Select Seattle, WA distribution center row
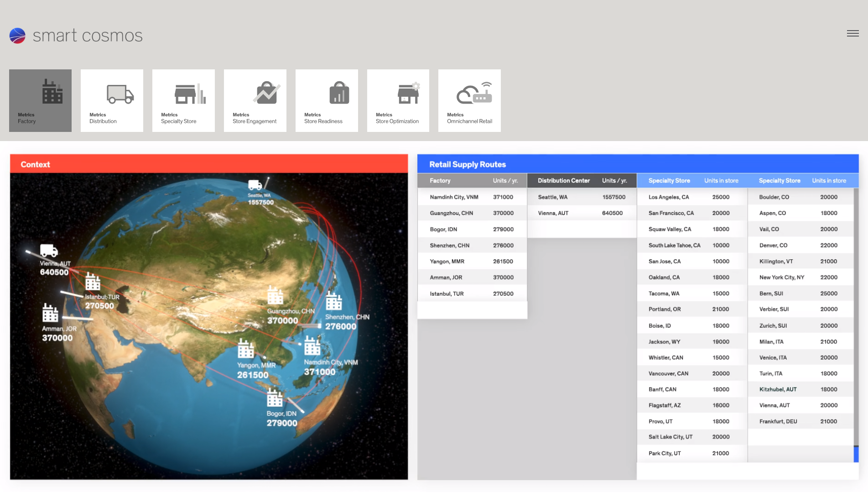 click(581, 197)
